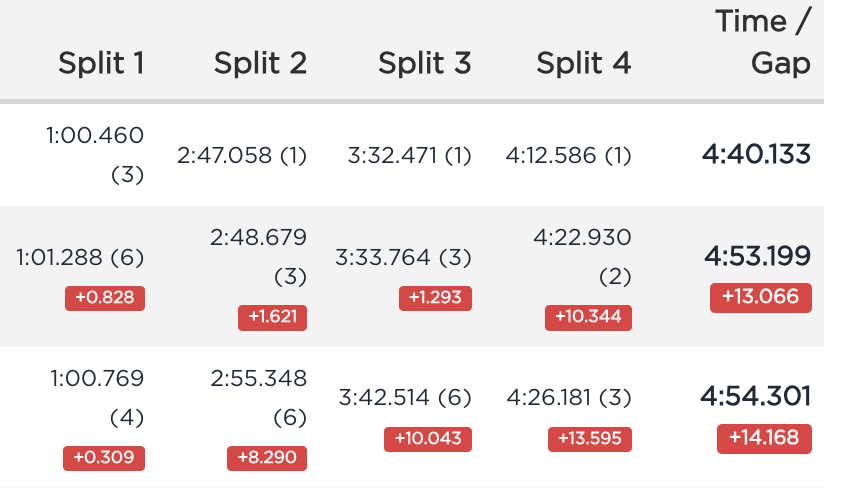Screen dimensions: 865x488
Task: Click the Split 1 column header
Action: point(102,63)
